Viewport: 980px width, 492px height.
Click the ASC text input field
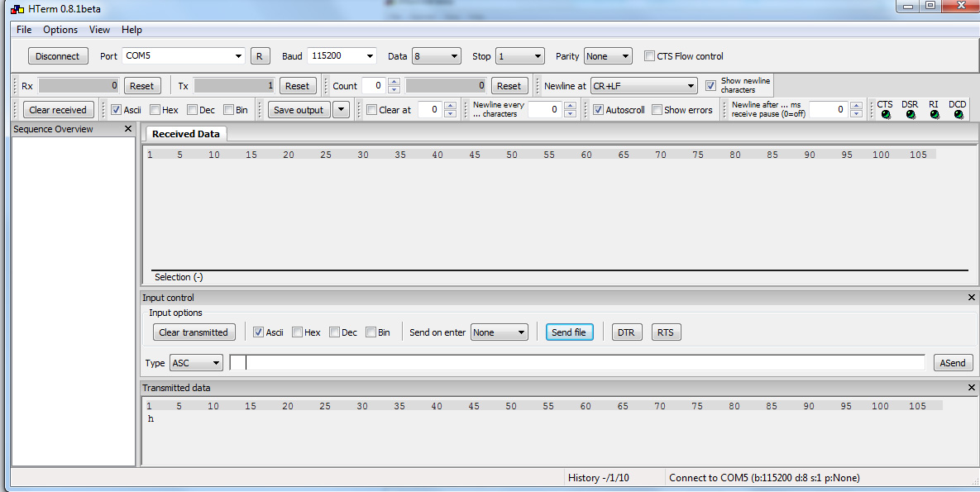[x=579, y=363]
